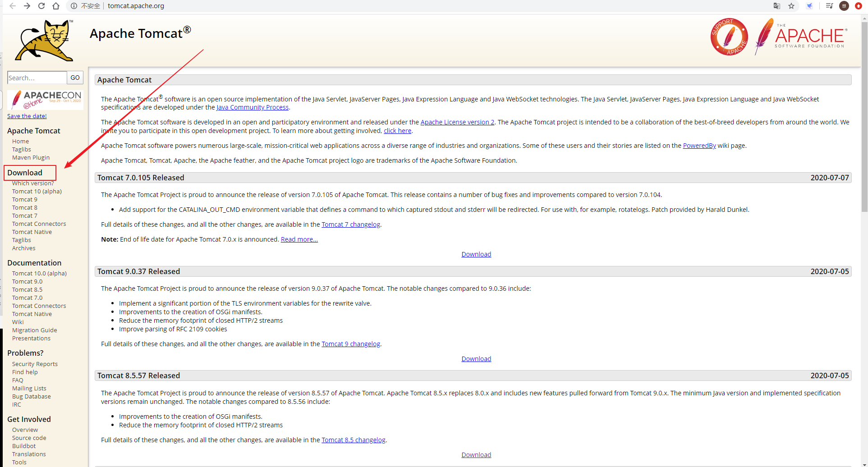Click the Apache Software Foundation logo
Screen dimensions: 868x467
coord(801,37)
